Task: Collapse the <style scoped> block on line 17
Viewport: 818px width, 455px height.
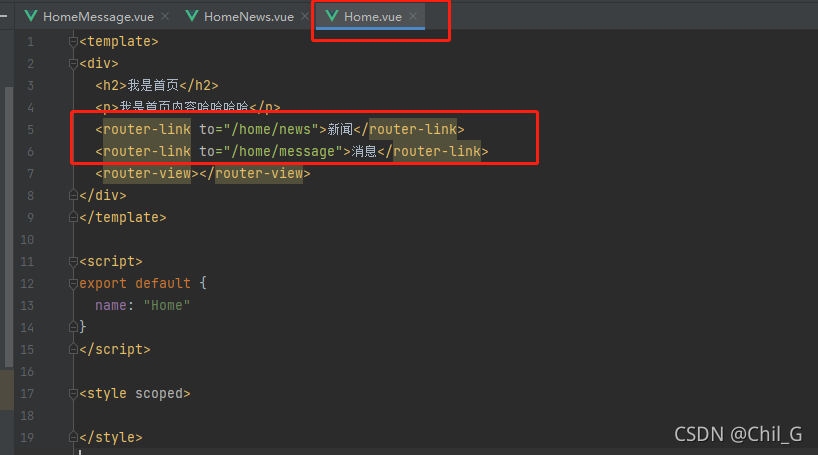Action: tap(73, 393)
